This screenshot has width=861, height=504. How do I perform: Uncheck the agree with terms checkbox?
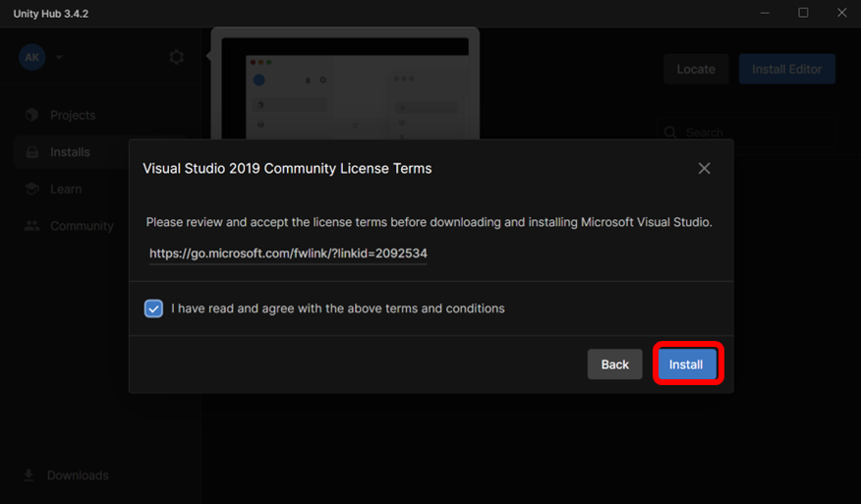(x=153, y=308)
